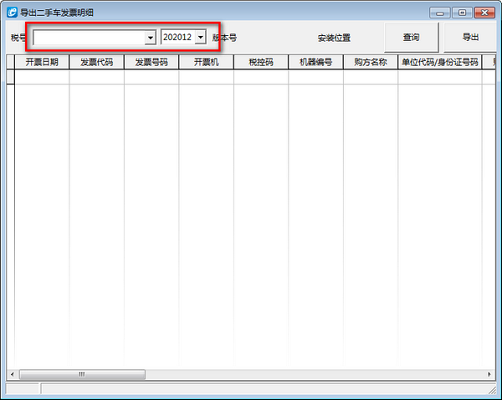Maximize the 导出二手车发票明细 window
Image resolution: width=502 pixels, height=400 pixels.
coord(462,13)
